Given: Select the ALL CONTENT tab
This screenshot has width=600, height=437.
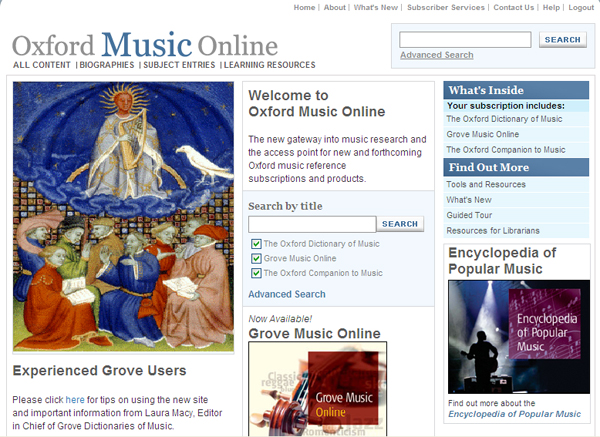Looking at the screenshot, I should [x=42, y=65].
